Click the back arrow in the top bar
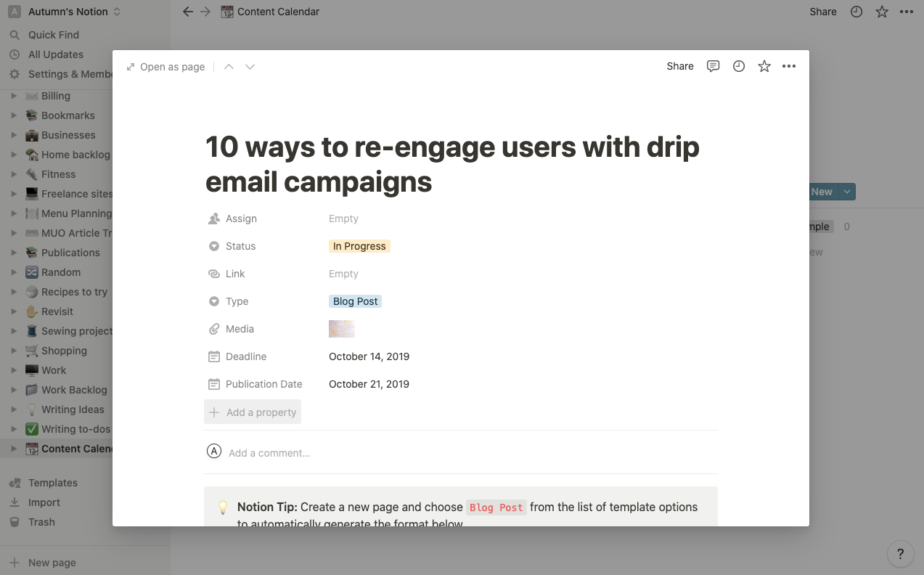The width and height of the screenshot is (924, 575). [x=188, y=12]
